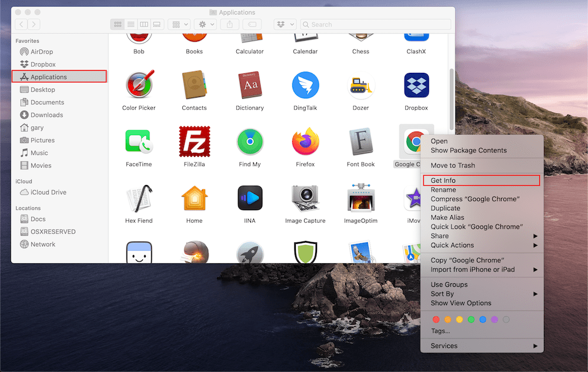The width and height of the screenshot is (588, 372).
Task: Open the Action gear dropdown
Action: [205, 24]
